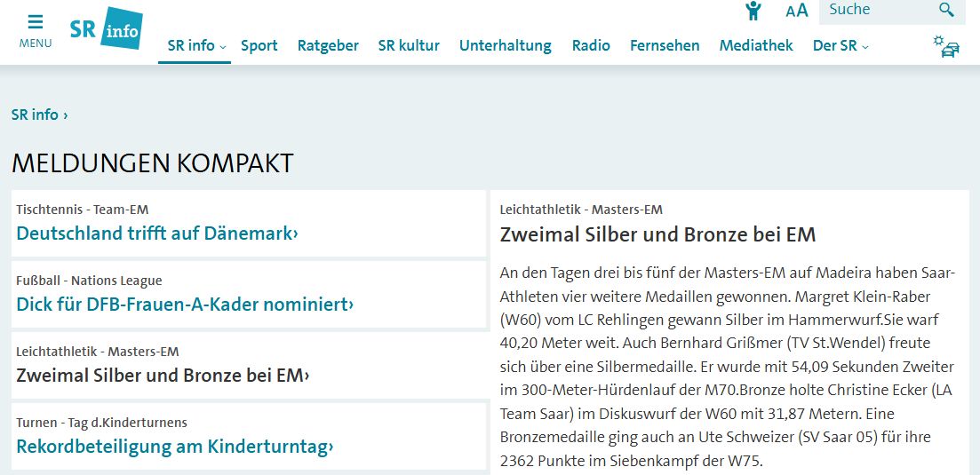
Task: Select SR kultur in navigation
Action: [409, 45]
